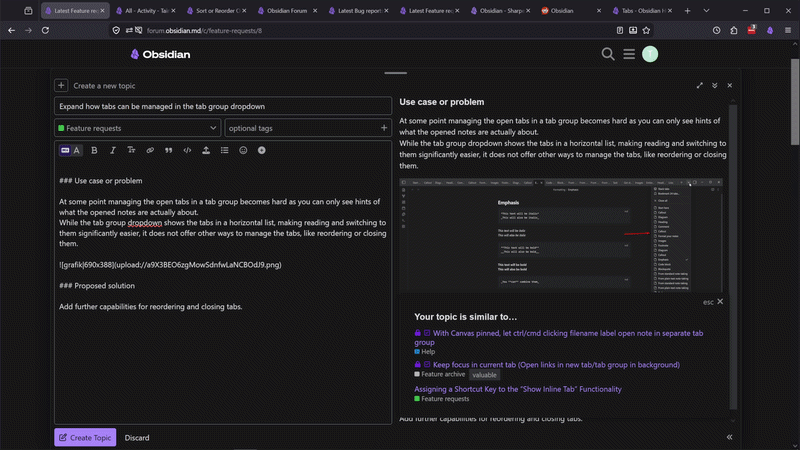Open the emoji picker
This screenshot has height=450, width=800.
pos(243,151)
